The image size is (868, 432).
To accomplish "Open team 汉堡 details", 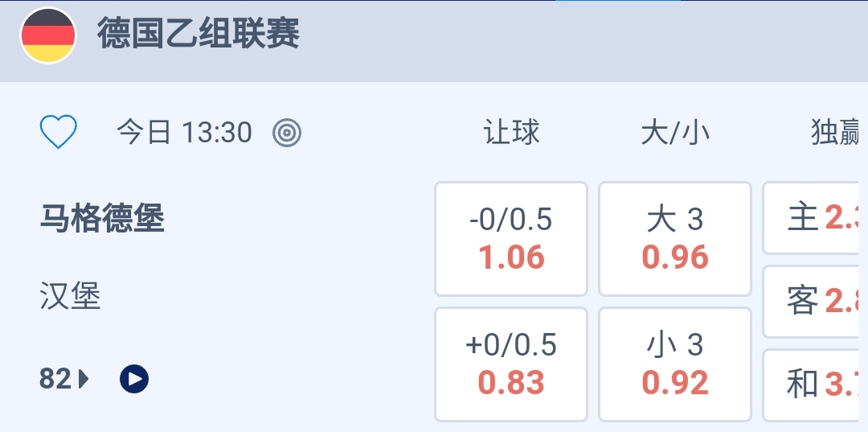I will [71, 297].
